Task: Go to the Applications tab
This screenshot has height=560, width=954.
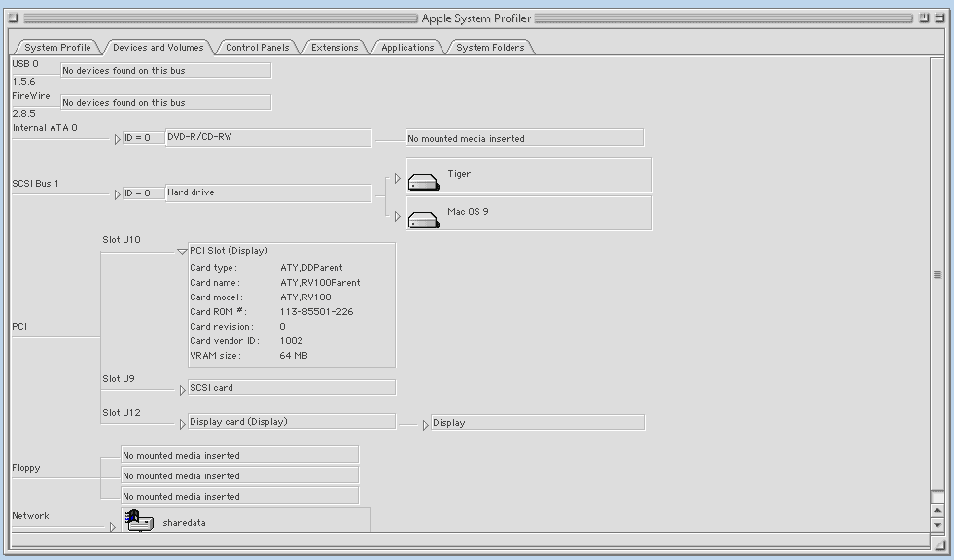Action: [407, 48]
